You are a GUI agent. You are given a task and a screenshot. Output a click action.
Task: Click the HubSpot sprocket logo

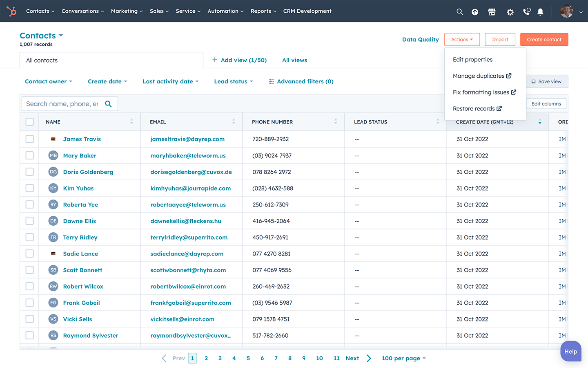pyautogui.click(x=12, y=11)
